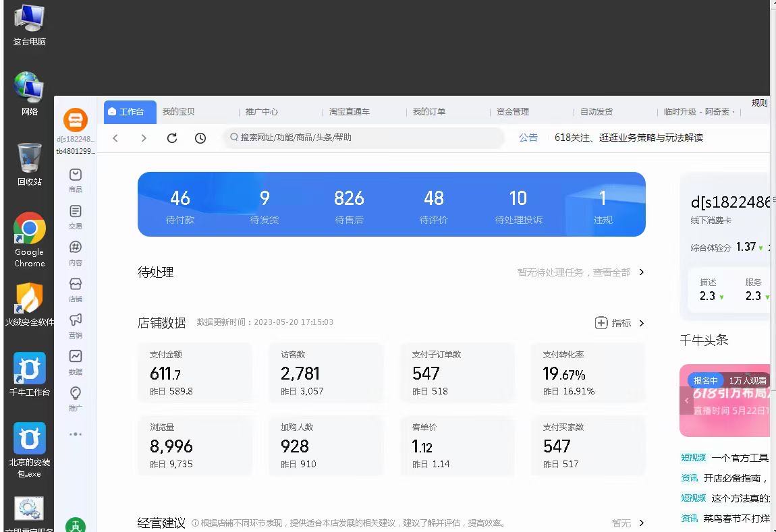The width and height of the screenshot is (776, 532).
Task: Switch to 资金管理 tab
Action: [512, 112]
